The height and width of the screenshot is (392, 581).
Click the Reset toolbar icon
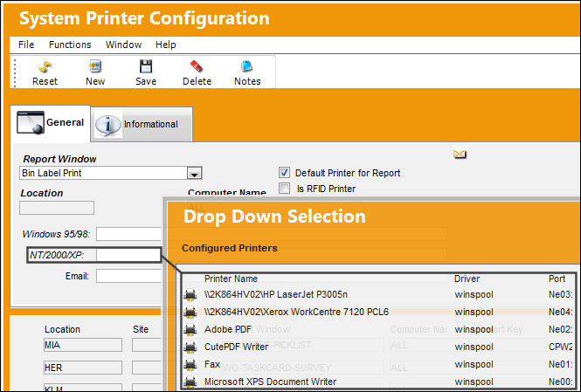click(x=45, y=67)
